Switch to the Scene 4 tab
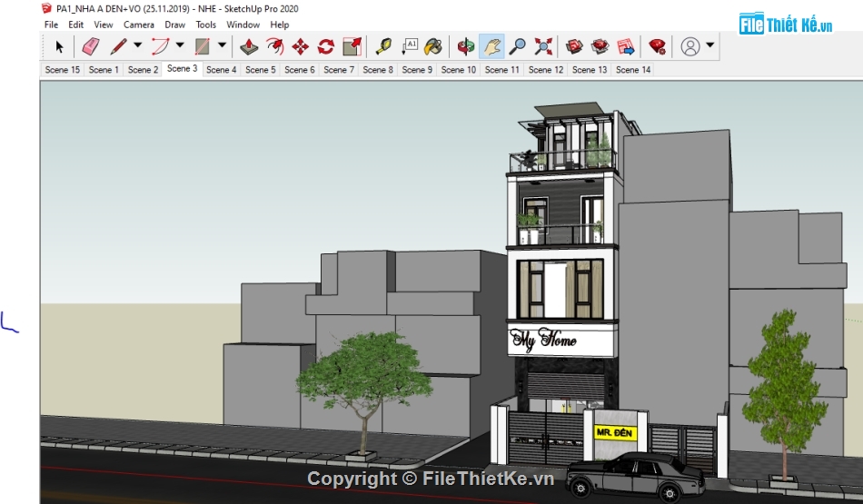This screenshot has height=504, width=863. [222, 70]
